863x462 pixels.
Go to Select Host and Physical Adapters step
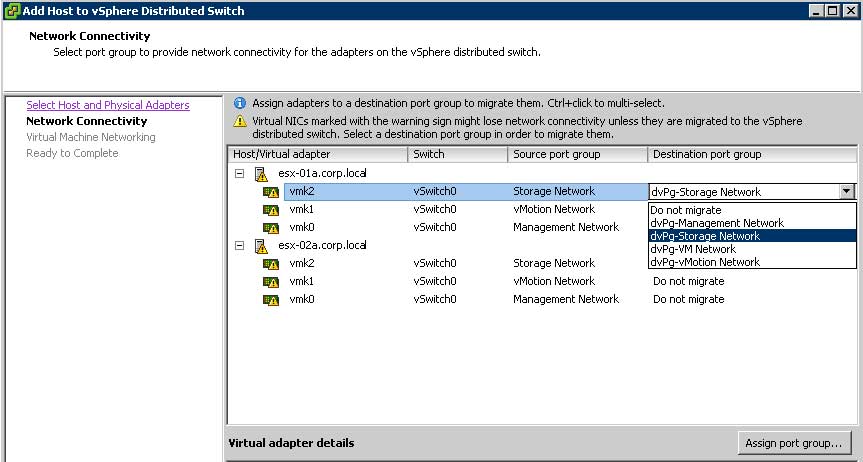click(108, 105)
